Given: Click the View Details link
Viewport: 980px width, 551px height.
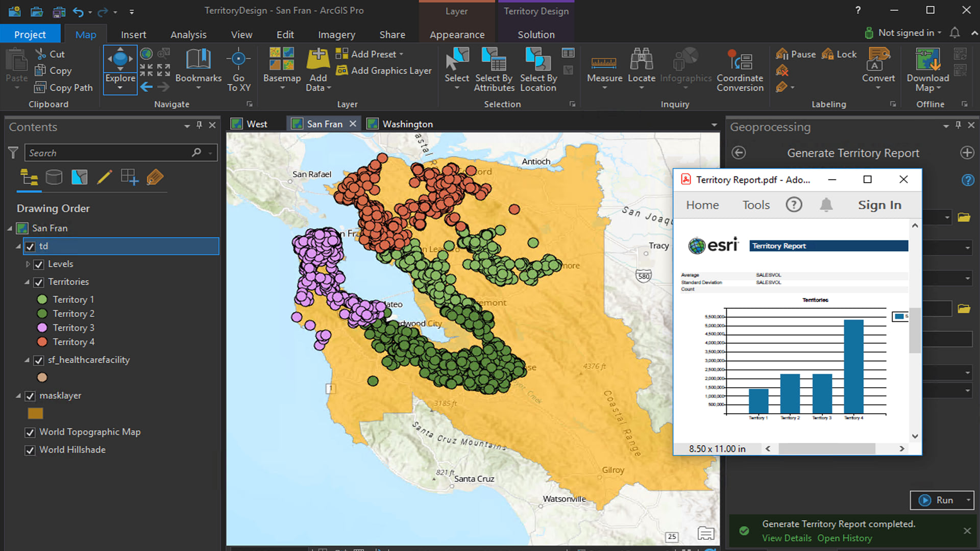Looking at the screenshot, I should point(787,538).
